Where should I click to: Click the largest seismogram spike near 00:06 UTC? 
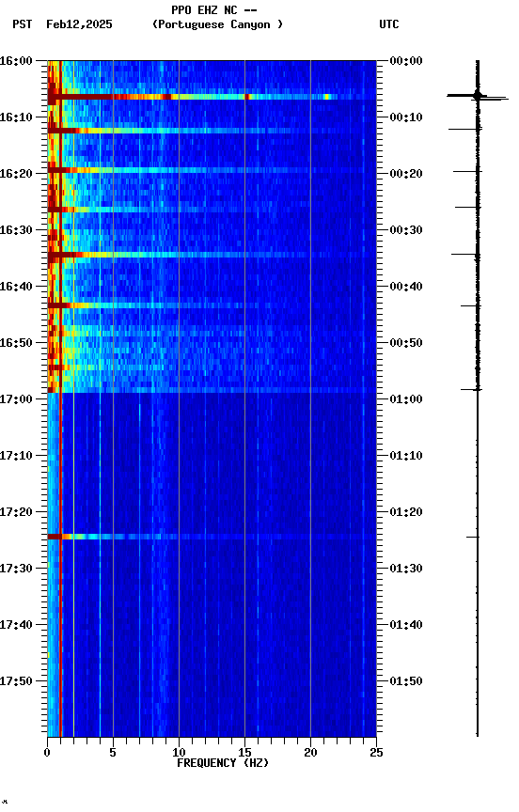point(477,96)
